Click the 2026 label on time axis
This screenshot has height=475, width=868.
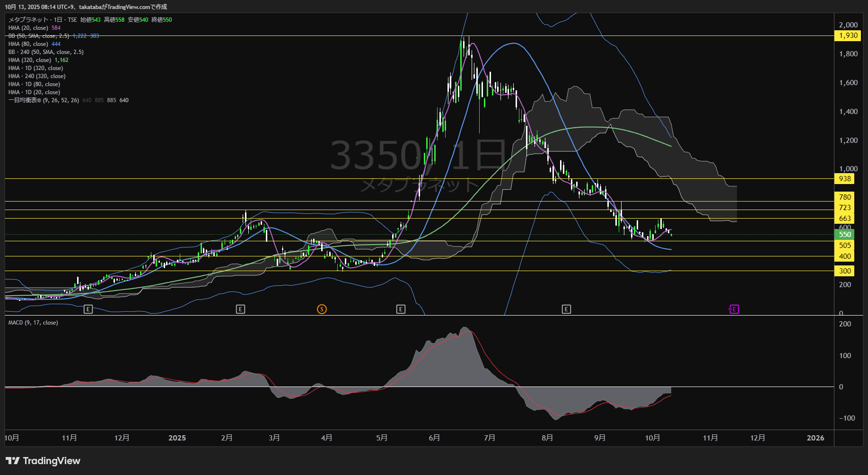pos(815,438)
